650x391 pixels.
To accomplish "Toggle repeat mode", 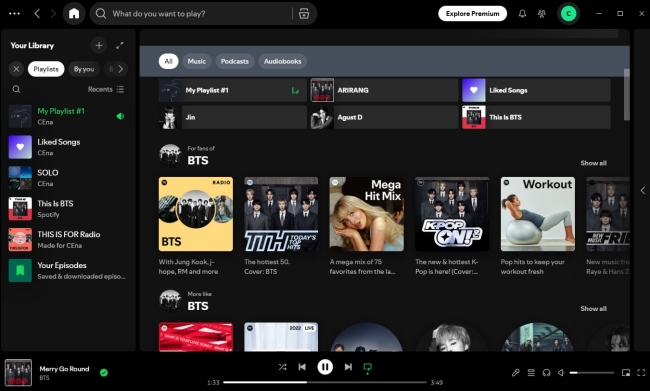I will (x=367, y=368).
